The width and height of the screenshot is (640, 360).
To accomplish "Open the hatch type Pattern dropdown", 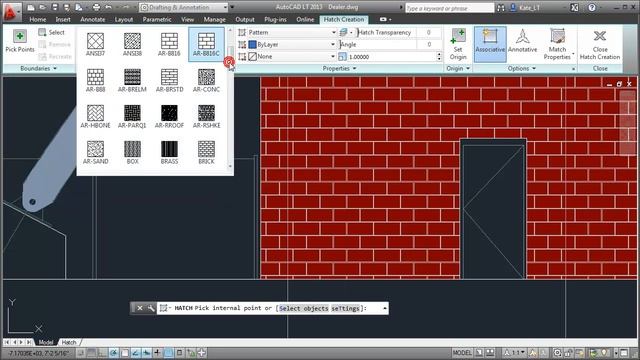I will tap(292, 32).
